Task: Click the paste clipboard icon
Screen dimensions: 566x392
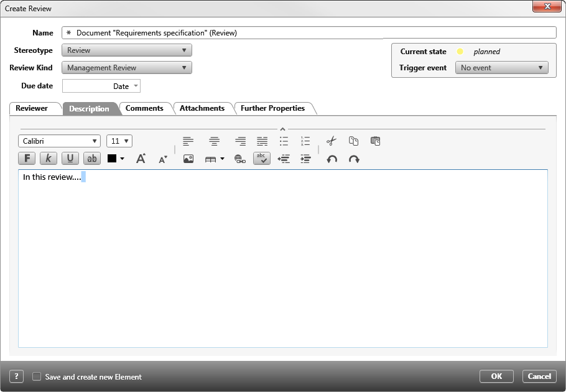Action: (375, 141)
